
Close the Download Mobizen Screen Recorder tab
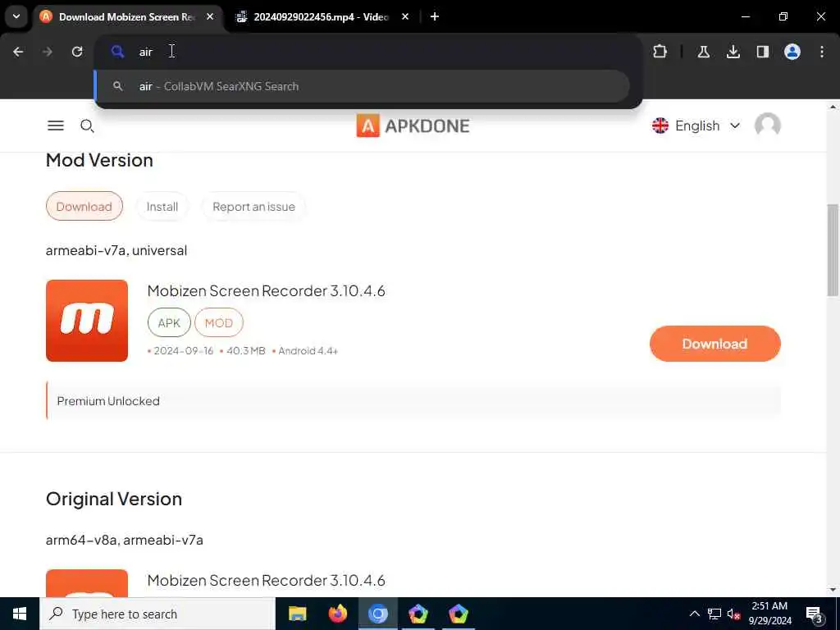210,16
